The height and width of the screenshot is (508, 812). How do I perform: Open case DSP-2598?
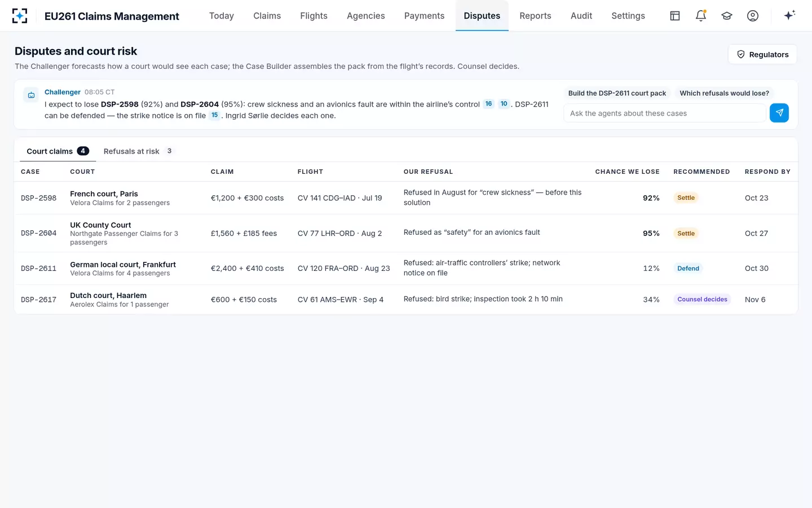tap(39, 198)
